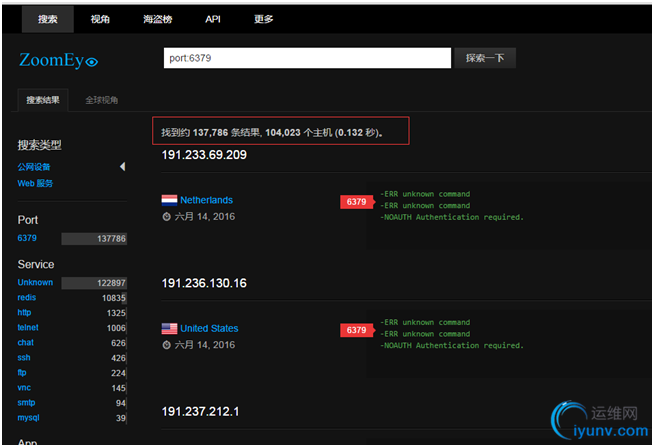Select 公网设备 search type

coord(34,167)
